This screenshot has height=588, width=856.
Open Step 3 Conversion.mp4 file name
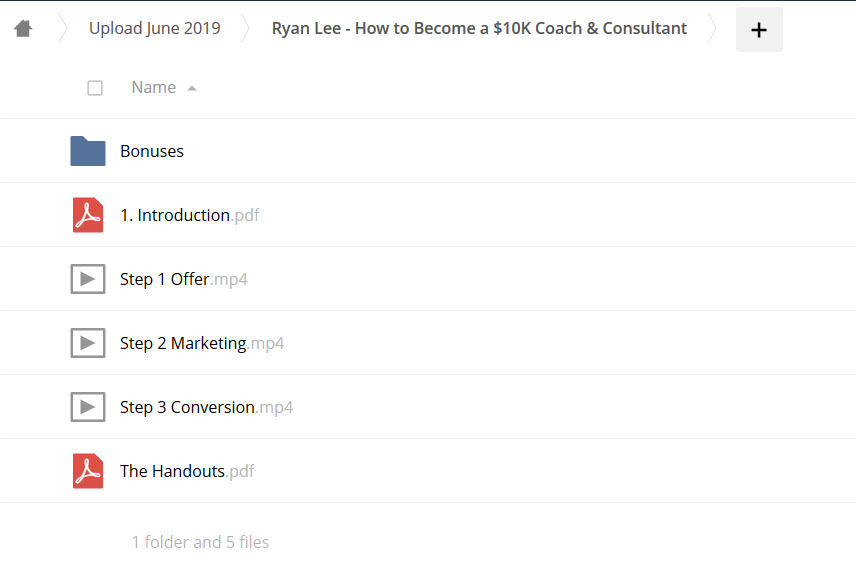click(206, 407)
